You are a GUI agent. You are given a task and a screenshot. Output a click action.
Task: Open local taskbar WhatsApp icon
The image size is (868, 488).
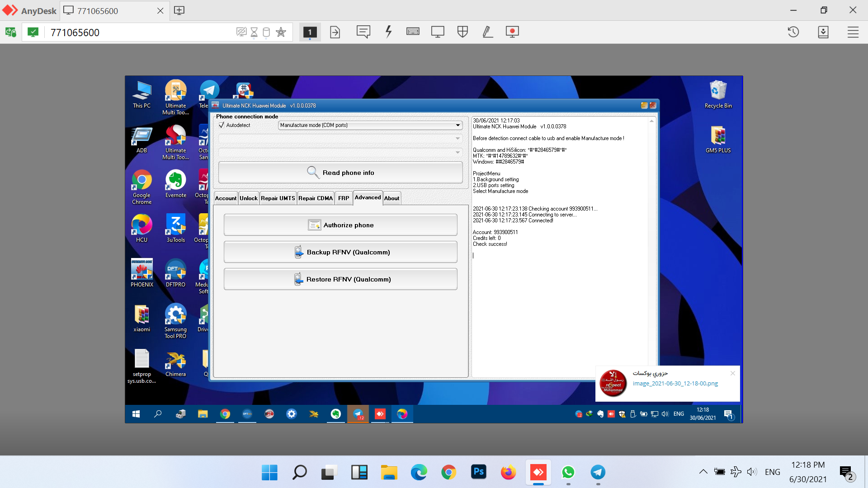click(568, 472)
